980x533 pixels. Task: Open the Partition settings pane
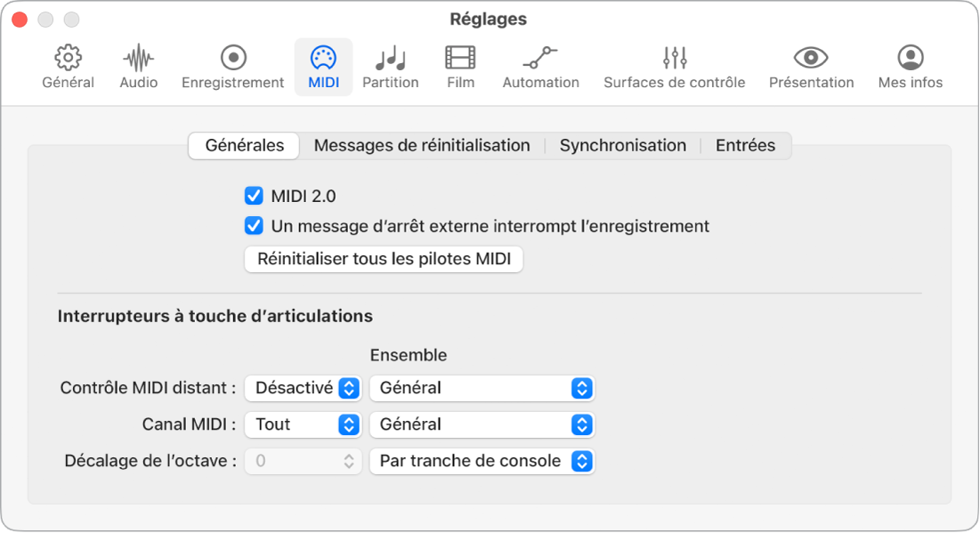pos(392,66)
